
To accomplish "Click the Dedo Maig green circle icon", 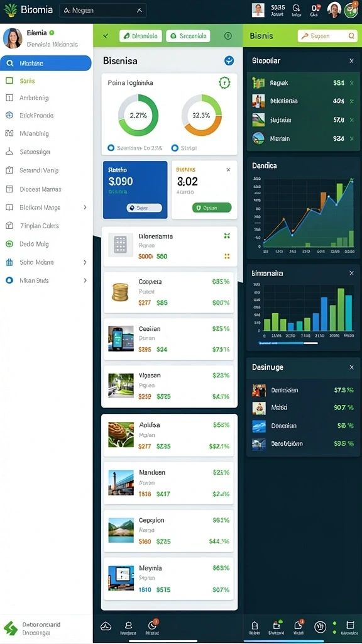I will coord(9,244).
